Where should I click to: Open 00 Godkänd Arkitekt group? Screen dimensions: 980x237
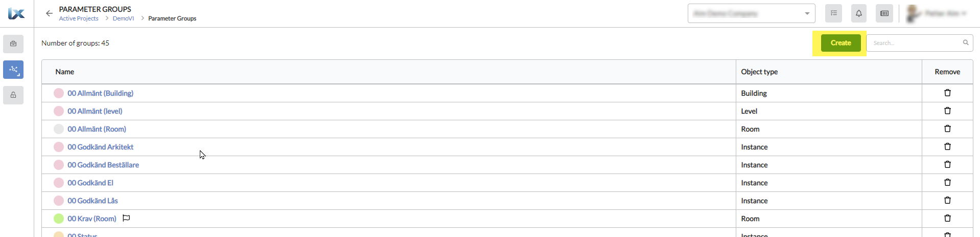pos(100,147)
